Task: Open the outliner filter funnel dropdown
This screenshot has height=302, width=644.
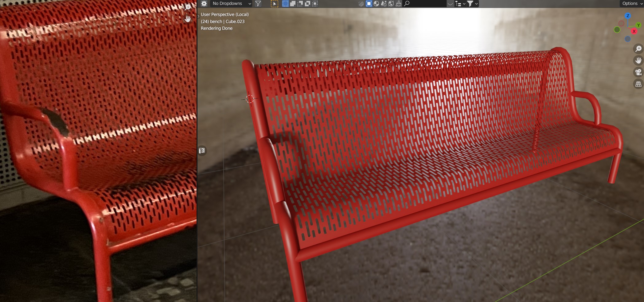Action: 472,4
